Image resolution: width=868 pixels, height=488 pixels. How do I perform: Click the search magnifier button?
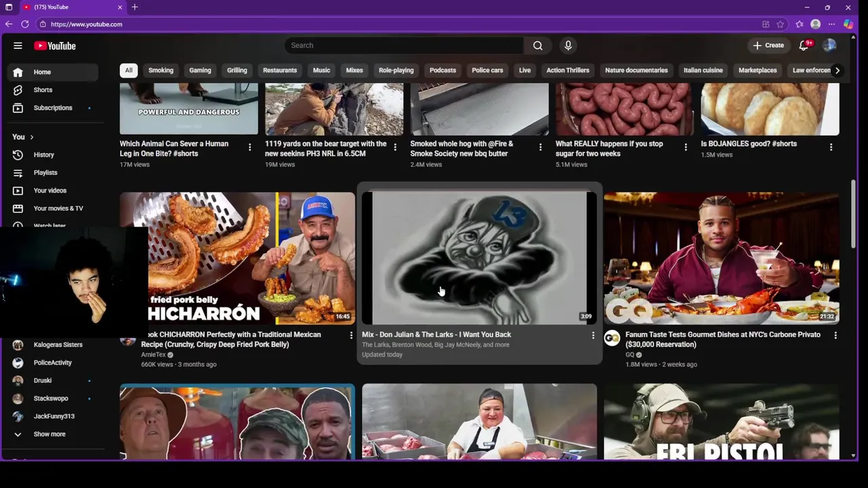(538, 45)
